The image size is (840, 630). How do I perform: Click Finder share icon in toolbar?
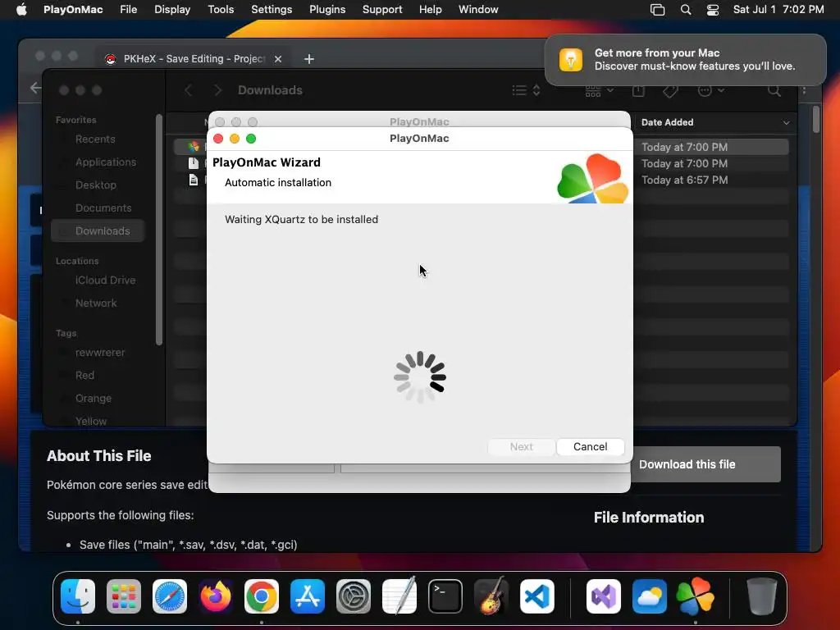point(638,90)
